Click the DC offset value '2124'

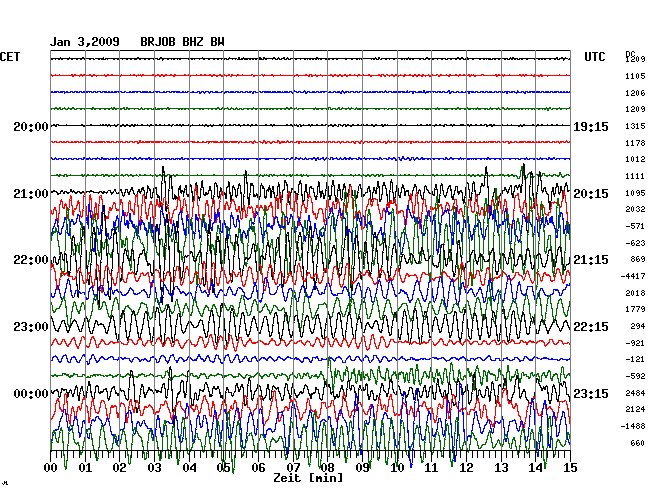pos(635,409)
